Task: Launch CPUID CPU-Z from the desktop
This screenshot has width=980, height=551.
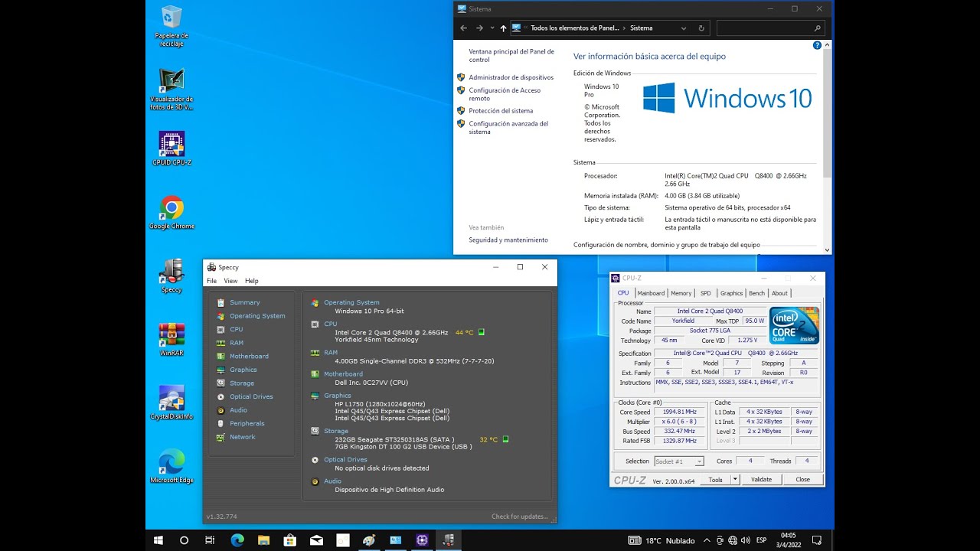Action: point(171,148)
